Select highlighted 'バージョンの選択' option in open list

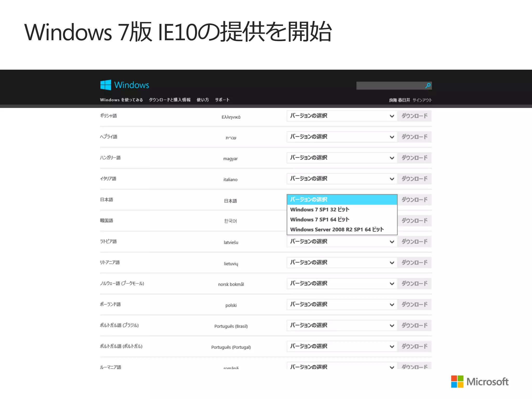[x=342, y=199]
